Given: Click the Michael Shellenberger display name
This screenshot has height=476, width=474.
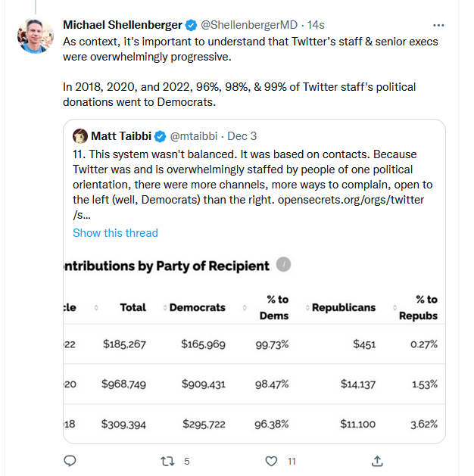Looking at the screenshot, I should tap(123, 25).
